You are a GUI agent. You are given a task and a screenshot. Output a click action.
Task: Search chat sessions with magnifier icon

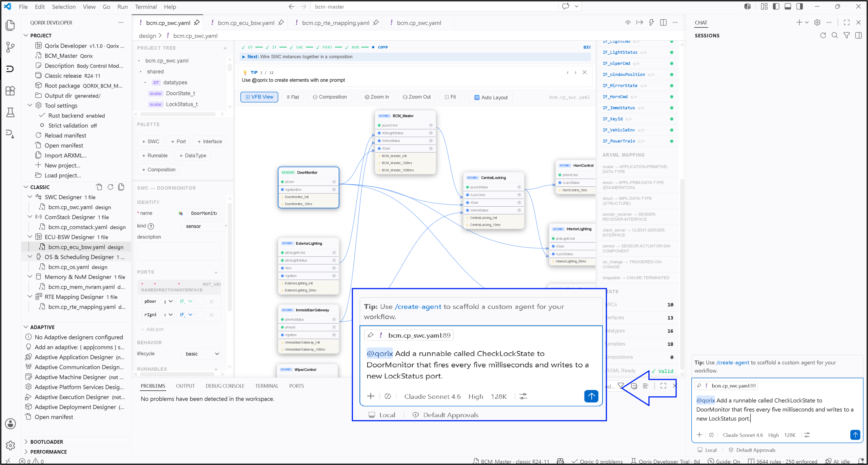[835, 35]
